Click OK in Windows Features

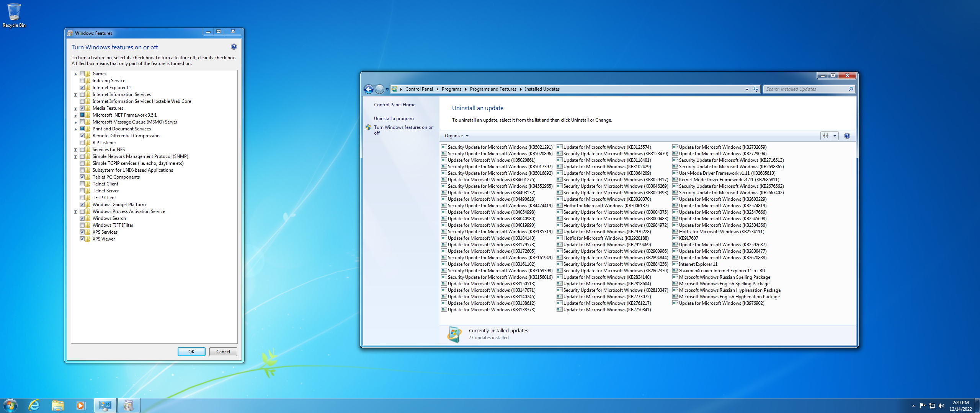tap(191, 352)
